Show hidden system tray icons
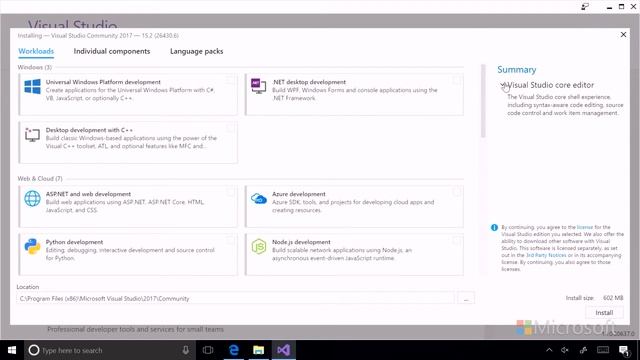The image size is (640, 360). pyautogui.click(x=549, y=350)
